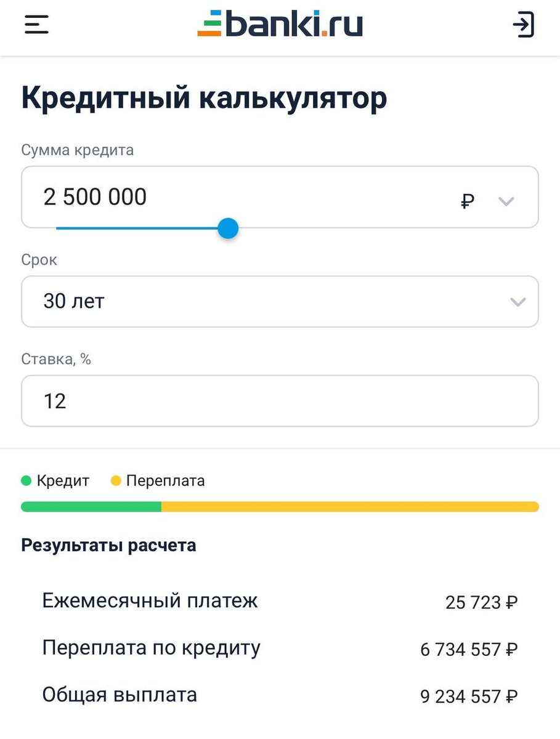
Task: Click the Ставка % input field
Action: pos(279,401)
